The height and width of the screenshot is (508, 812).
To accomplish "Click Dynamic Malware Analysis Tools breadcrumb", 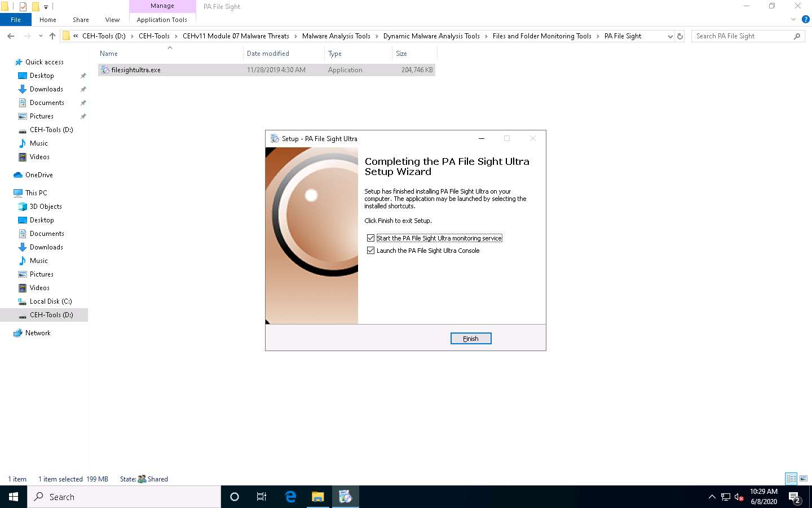I will click(431, 36).
